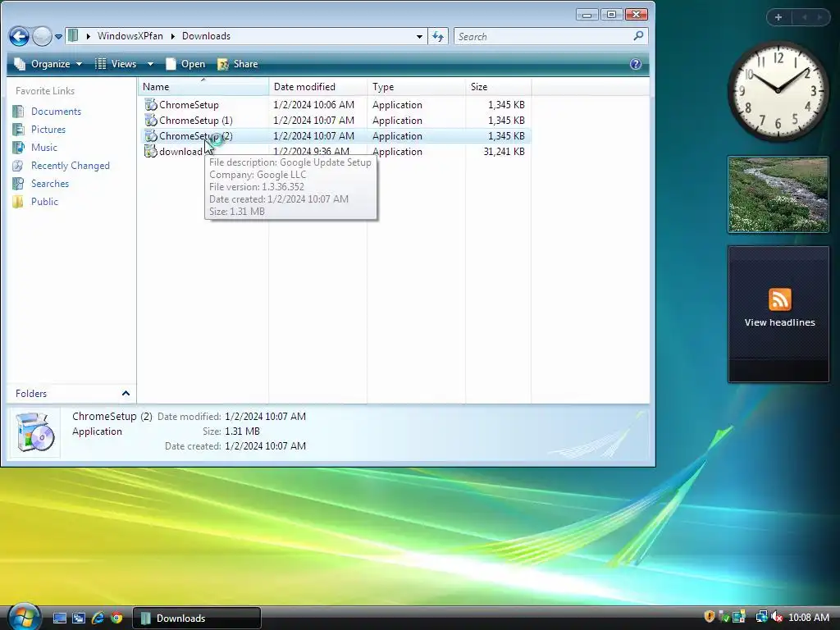Click the Help question mark icon
840x630 pixels.
[636, 64]
